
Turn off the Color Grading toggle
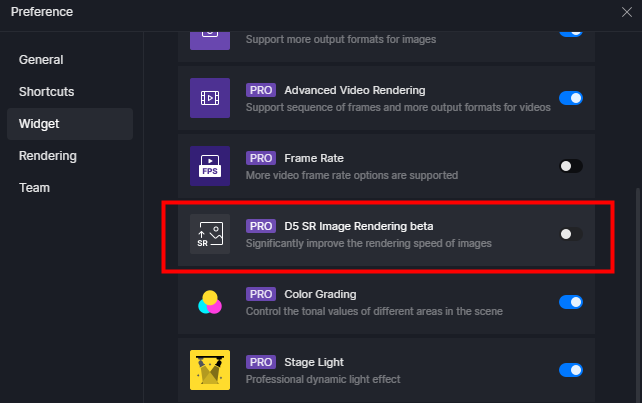571,302
